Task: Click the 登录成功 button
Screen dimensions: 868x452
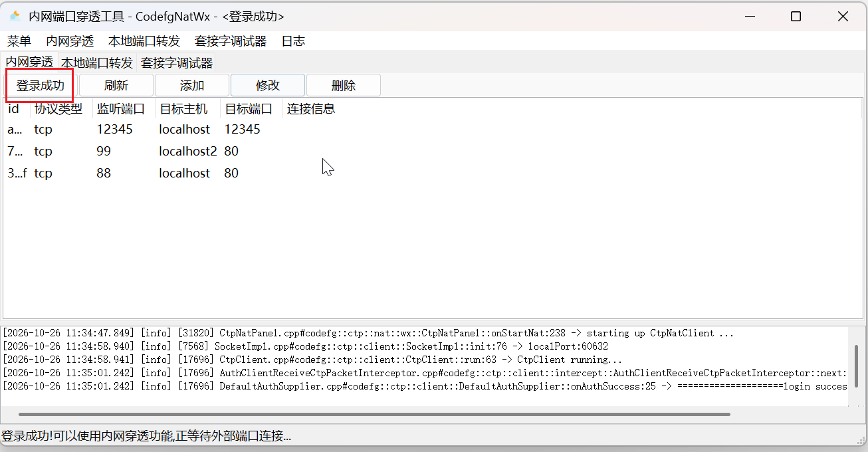Action: (41, 86)
